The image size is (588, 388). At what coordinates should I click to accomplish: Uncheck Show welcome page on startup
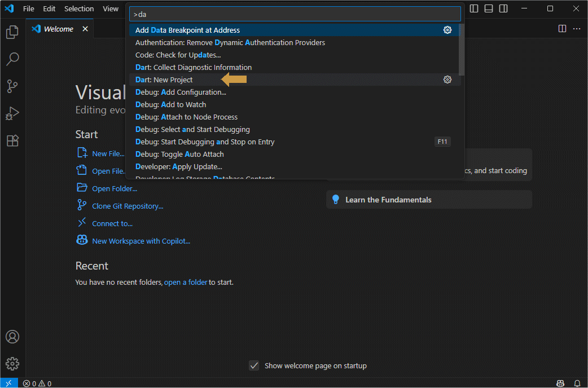click(x=254, y=366)
